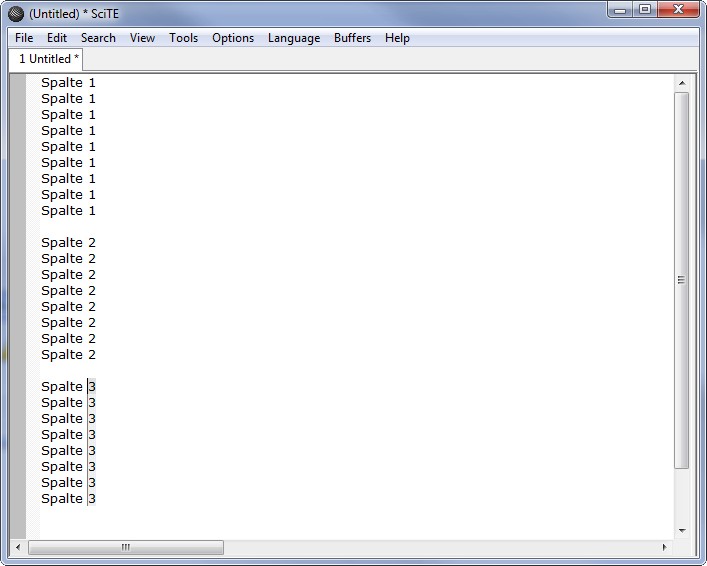The image size is (707, 566).
Task: Click the SciTE application icon in title bar
Action: point(16,13)
